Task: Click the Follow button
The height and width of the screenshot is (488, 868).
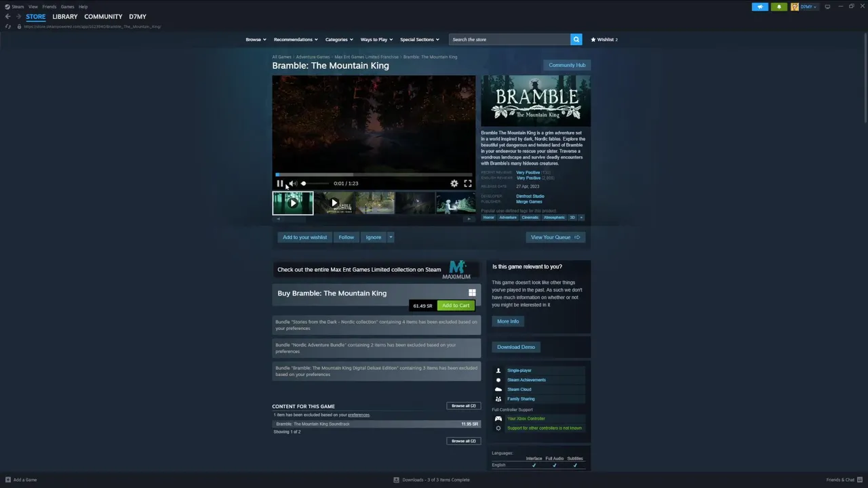Action: click(x=346, y=237)
